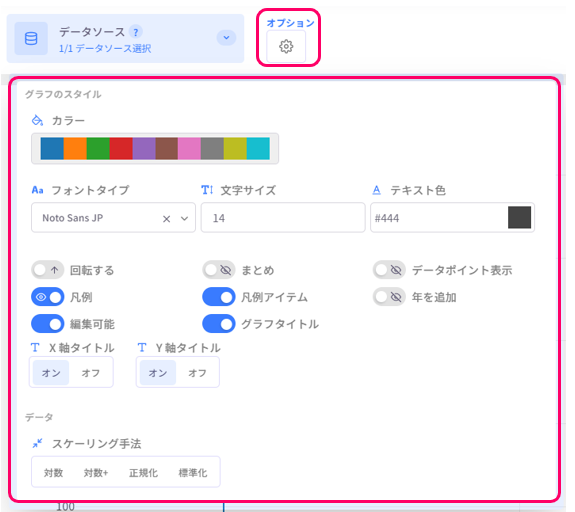The width and height of the screenshot is (575, 512).
Task: Select the red palette color
Action: click(121, 149)
